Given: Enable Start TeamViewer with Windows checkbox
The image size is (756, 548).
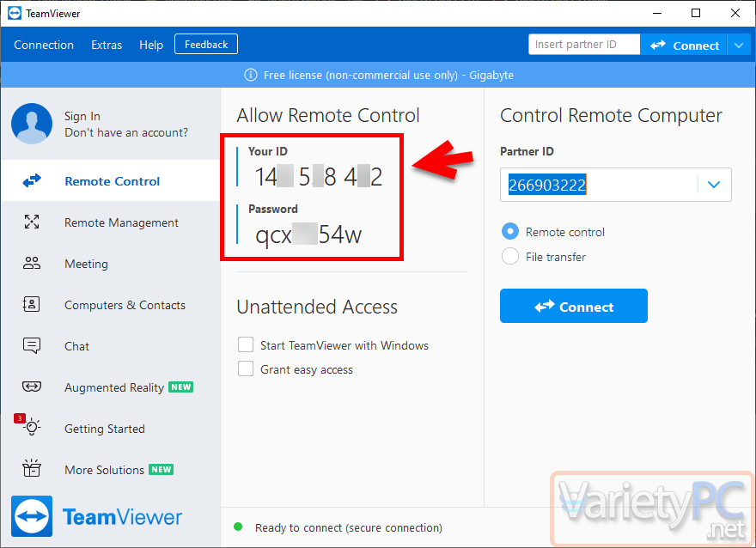Looking at the screenshot, I should pos(246,345).
